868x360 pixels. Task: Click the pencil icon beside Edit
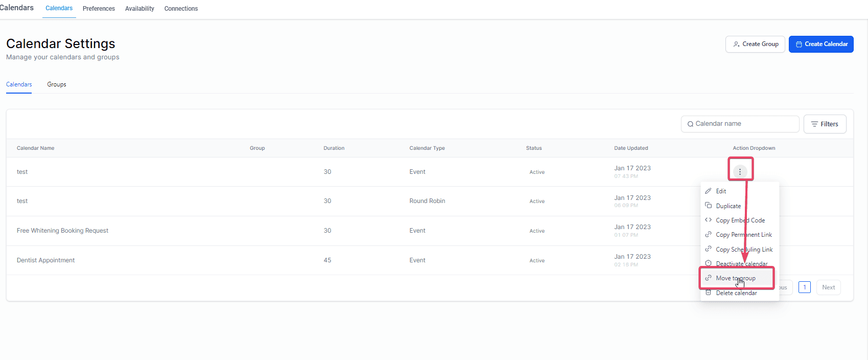[x=708, y=191]
